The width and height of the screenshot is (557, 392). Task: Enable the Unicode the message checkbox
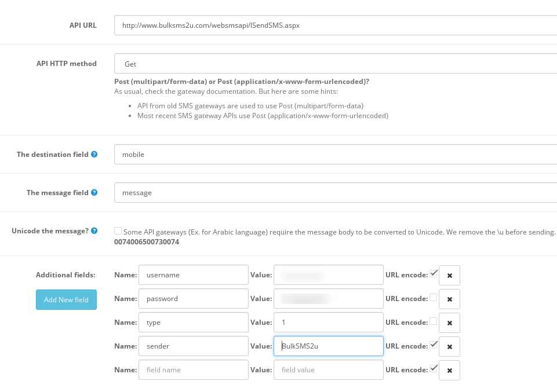pyautogui.click(x=118, y=231)
